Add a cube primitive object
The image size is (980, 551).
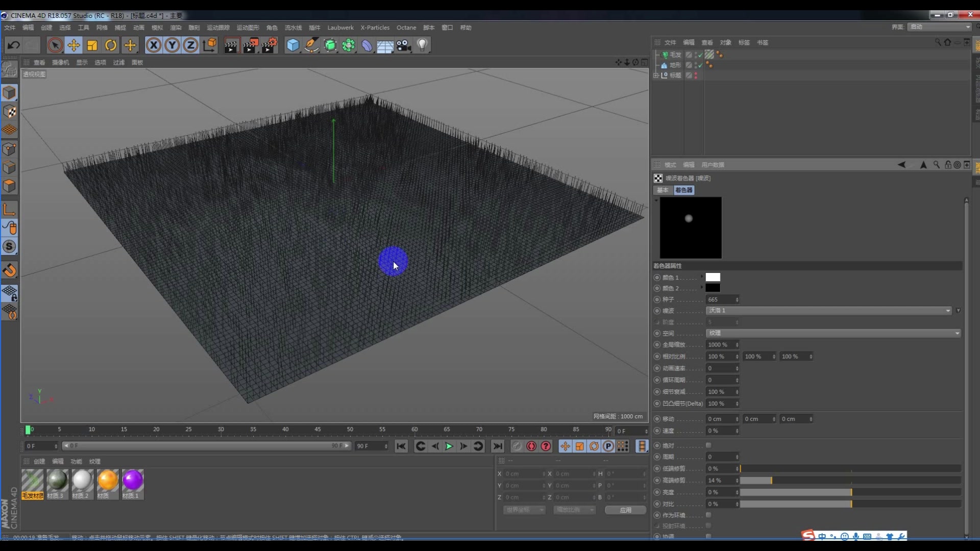(293, 45)
